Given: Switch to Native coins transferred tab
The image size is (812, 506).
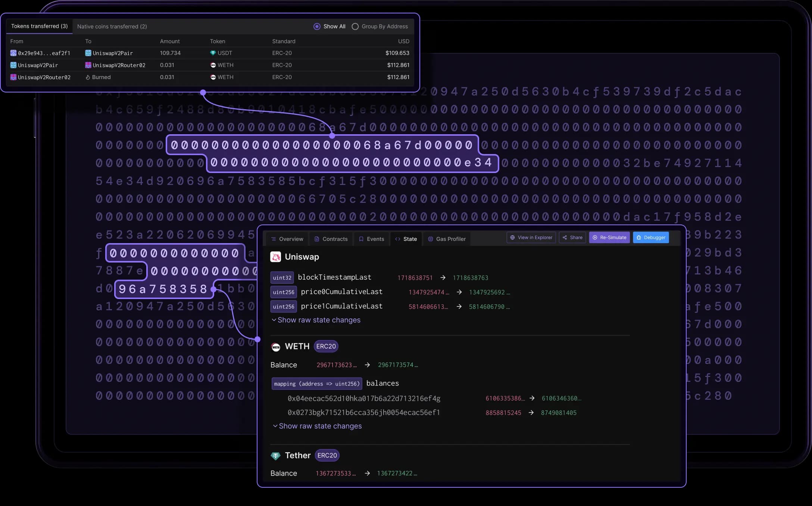Looking at the screenshot, I should point(112,26).
